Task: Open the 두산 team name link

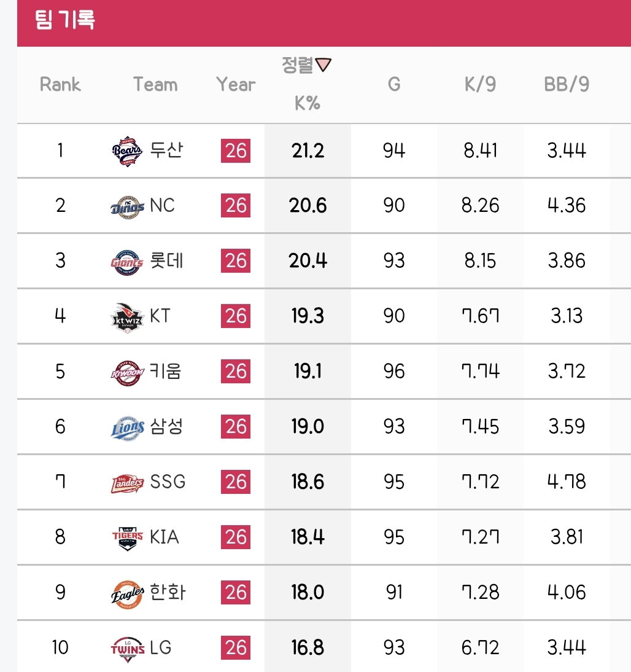Action: [x=166, y=150]
